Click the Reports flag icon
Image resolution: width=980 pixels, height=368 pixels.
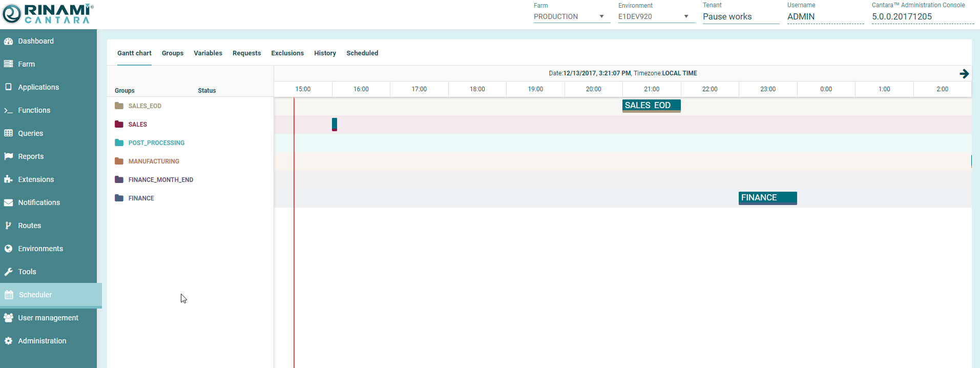tap(9, 156)
